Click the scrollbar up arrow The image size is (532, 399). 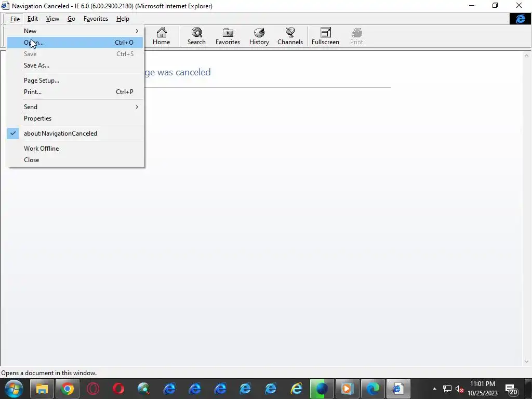point(527,55)
